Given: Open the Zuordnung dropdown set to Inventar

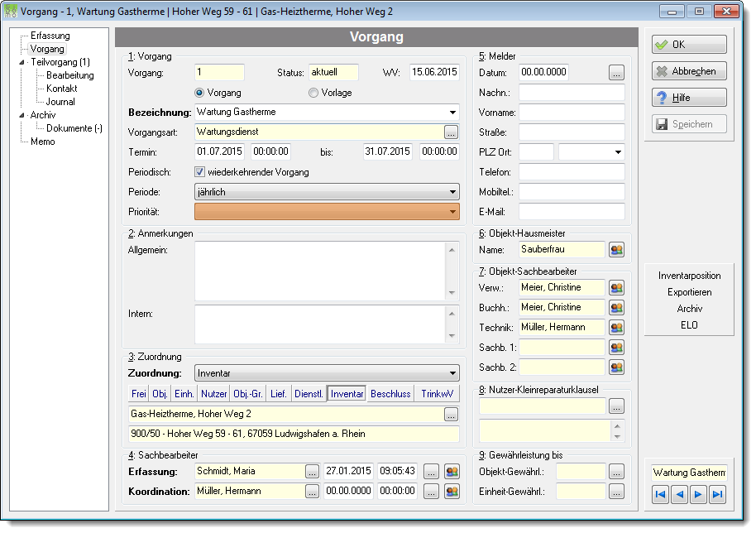Looking at the screenshot, I should pyautogui.click(x=327, y=373).
